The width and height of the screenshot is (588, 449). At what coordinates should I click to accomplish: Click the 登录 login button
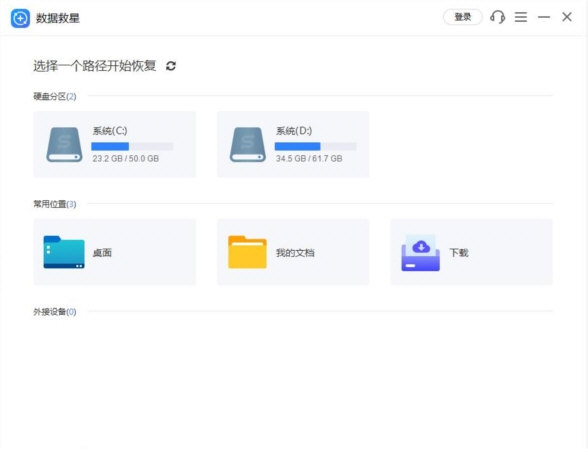(463, 17)
